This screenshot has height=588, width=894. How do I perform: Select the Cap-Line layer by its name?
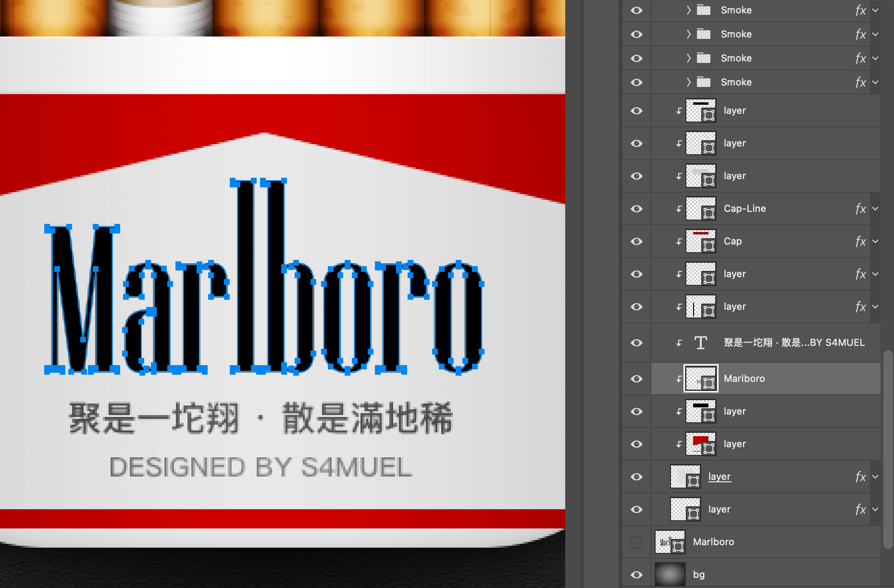745,208
